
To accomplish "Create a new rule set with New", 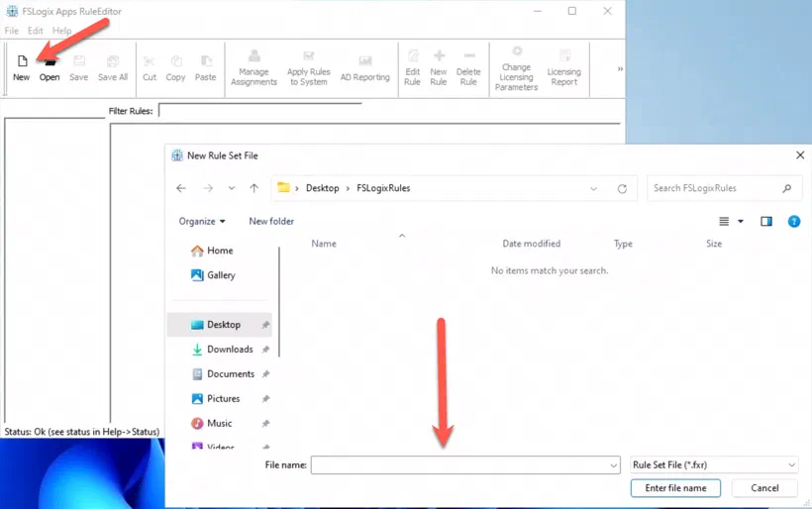I will (x=21, y=68).
